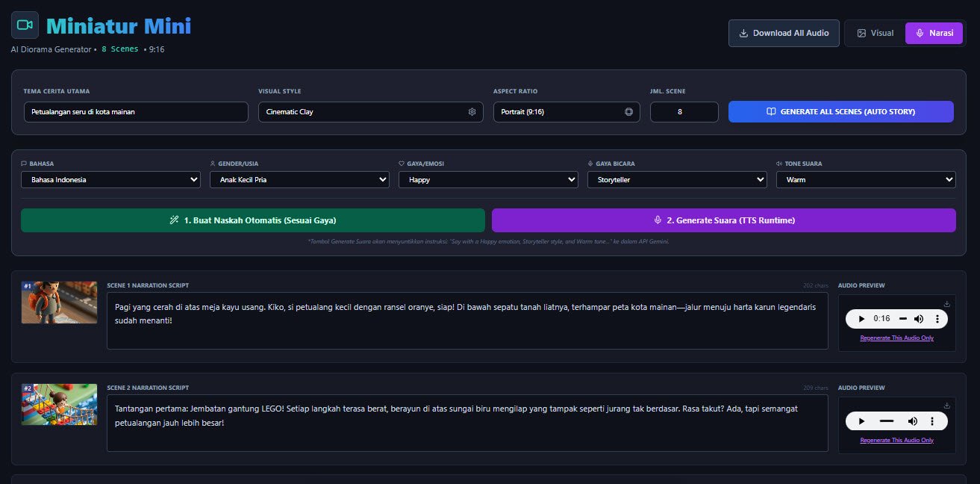Click the frame icon in Aspect Ratio field
980x484 pixels.
pos(628,112)
